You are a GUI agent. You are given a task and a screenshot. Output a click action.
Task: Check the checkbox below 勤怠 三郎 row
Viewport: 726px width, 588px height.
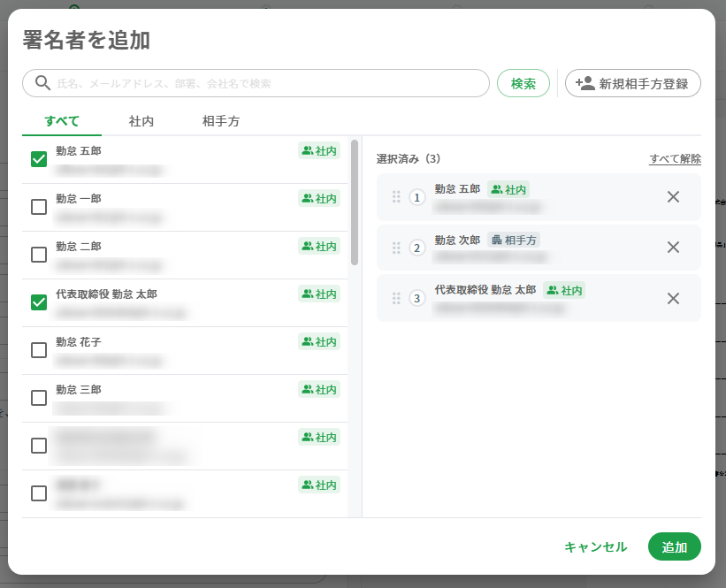(38, 446)
